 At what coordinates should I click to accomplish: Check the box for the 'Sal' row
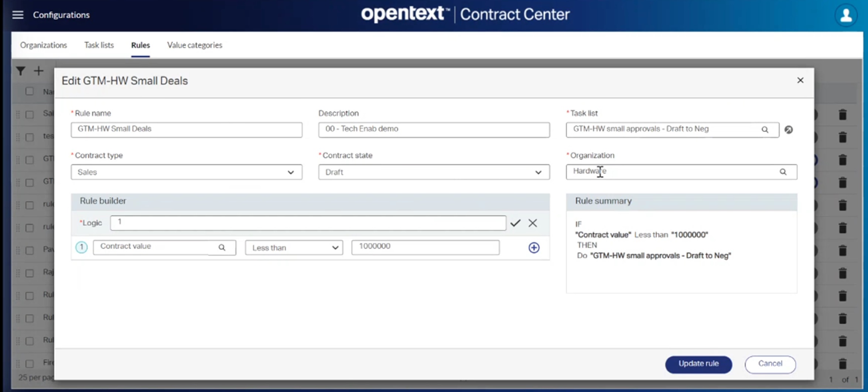pyautogui.click(x=30, y=115)
